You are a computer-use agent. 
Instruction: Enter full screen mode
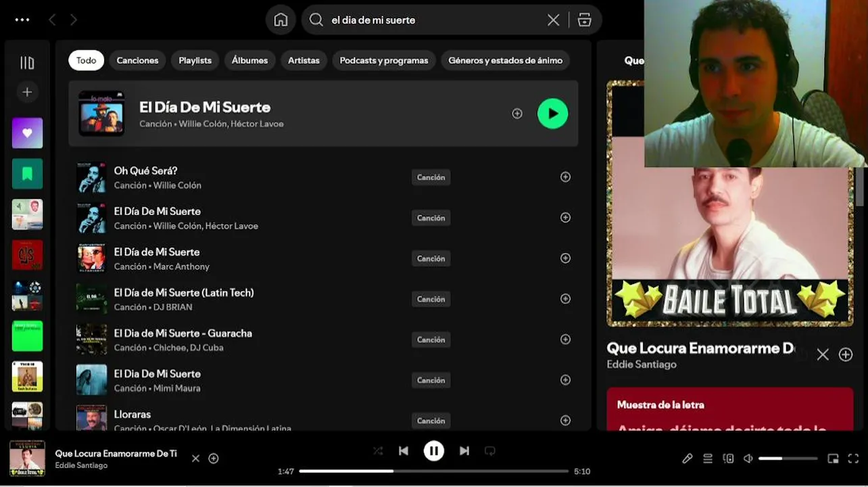pyautogui.click(x=853, y=459)
